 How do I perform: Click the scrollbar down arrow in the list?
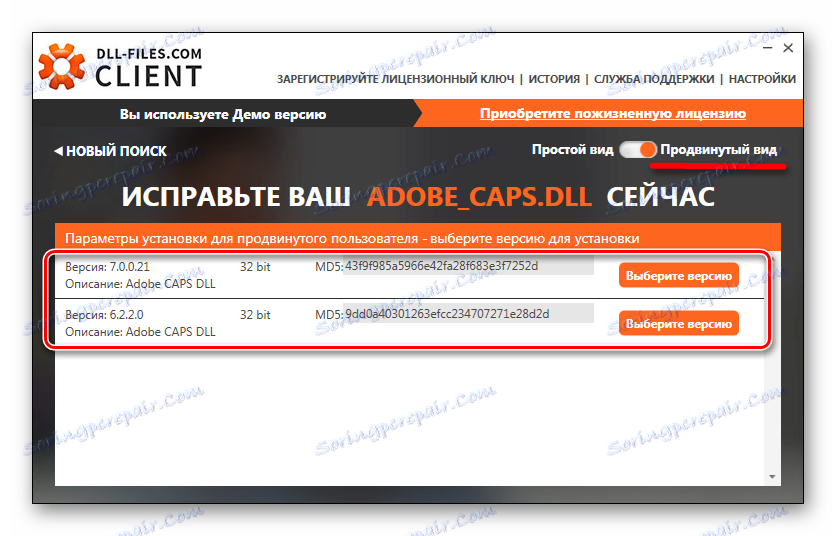[x=773, y=477]
